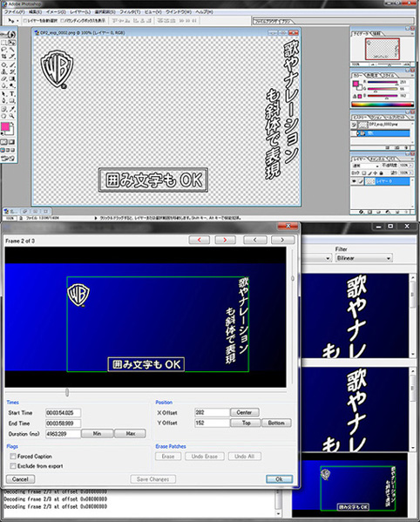Select the Clone Stamp tool
Viewport: 420px width, 522px height.
point(3,72)
